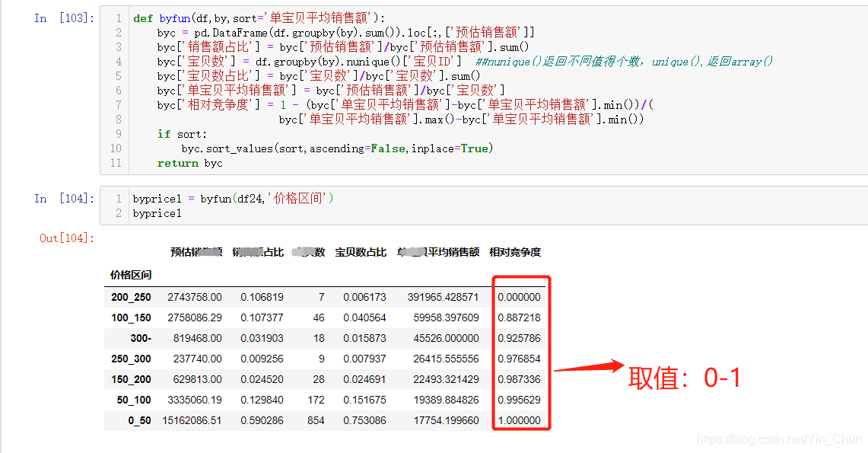Click the 价格区间 index header
Screen dimensions: 868x453
point(131,275)
